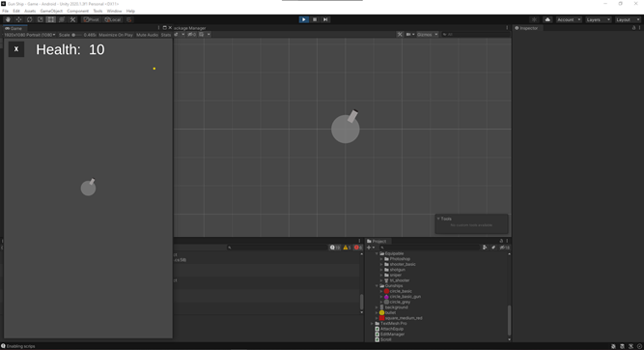Viewport: 644px width, 350px height.
Task: Toggle Local handle rotation
Action: [x=113, y=19]
